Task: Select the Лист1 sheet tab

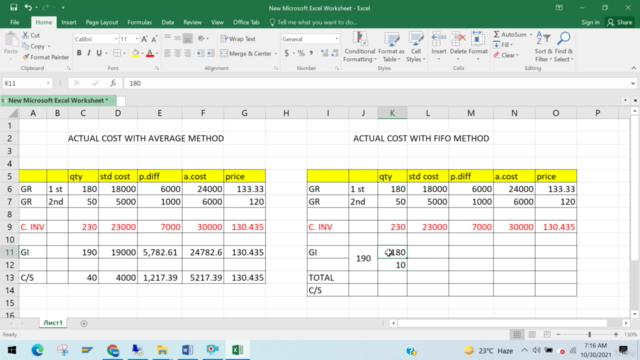Action: (53, 323)
